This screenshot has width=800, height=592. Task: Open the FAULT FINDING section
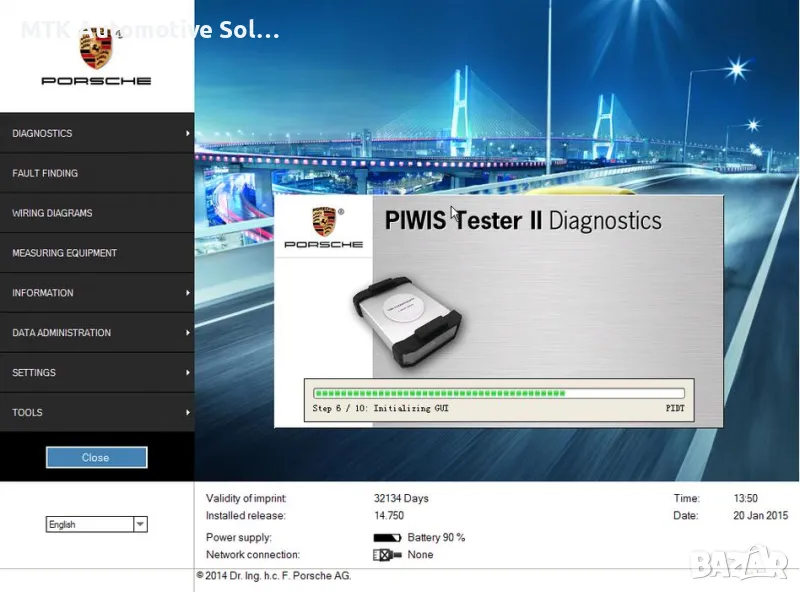point(97,173)
